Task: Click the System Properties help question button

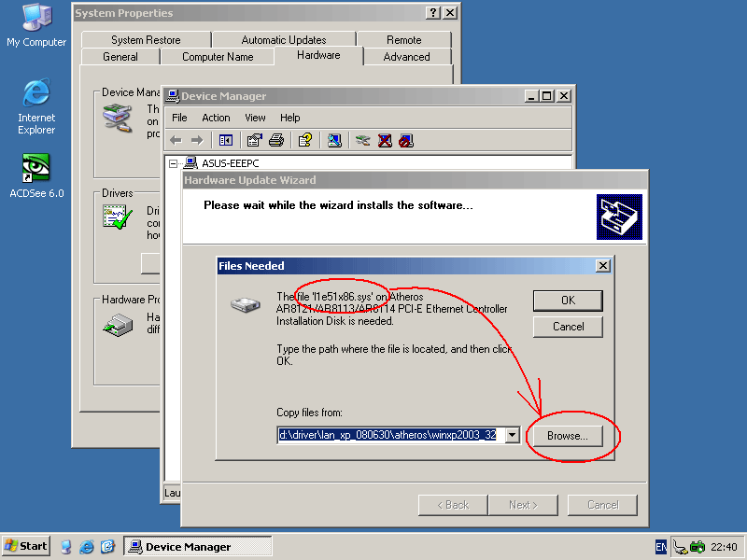Action: (432, 13)
